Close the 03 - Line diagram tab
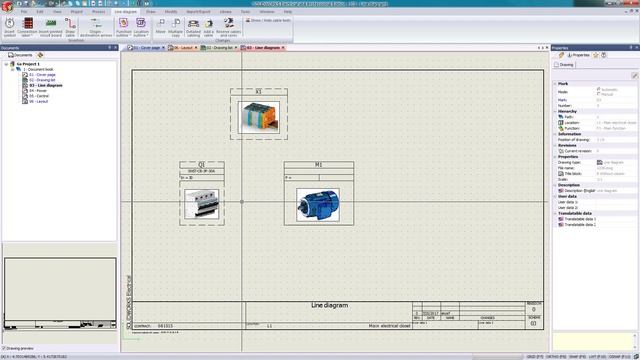640x360 pixels. tap(283, 48)
